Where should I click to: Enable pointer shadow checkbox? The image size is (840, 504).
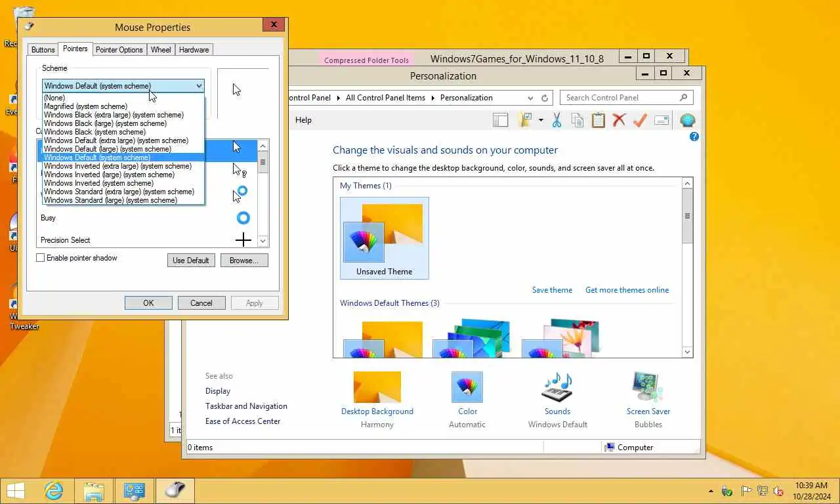(40, 258)
